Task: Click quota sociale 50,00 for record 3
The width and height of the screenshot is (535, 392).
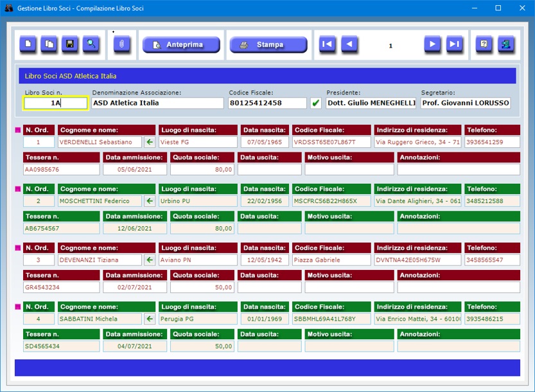Action: pyautogui.click(x=202, y=287)
